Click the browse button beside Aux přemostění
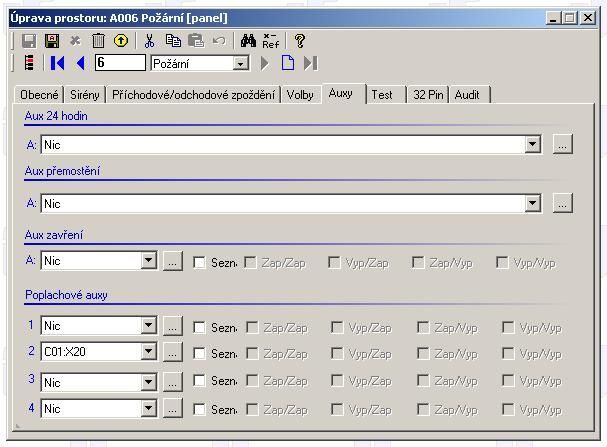This screenshot has width=607, height=447. pos(562,204)
